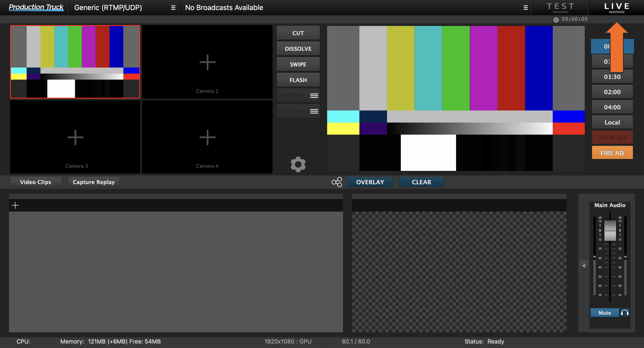
Task: Add source to Camera 3 slot
Action: [x=75, y=137]
